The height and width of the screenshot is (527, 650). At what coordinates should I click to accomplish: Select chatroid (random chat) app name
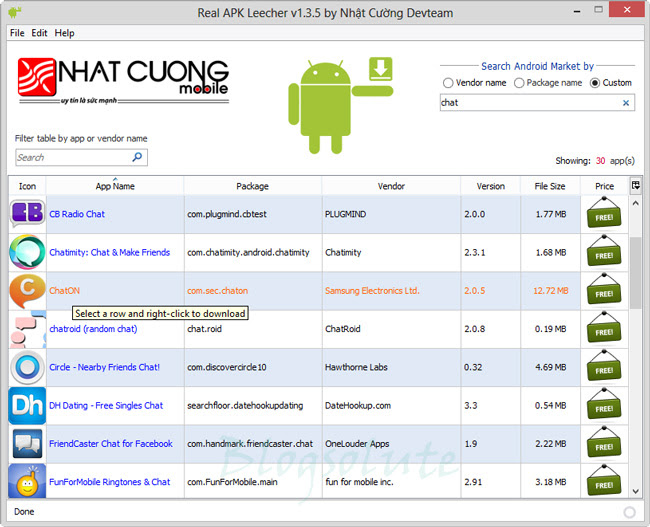point(93,329)
